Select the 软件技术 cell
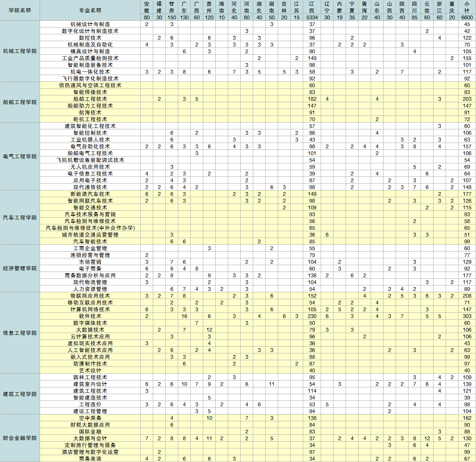This screenshot has height=462, width=476. point(90,316)
